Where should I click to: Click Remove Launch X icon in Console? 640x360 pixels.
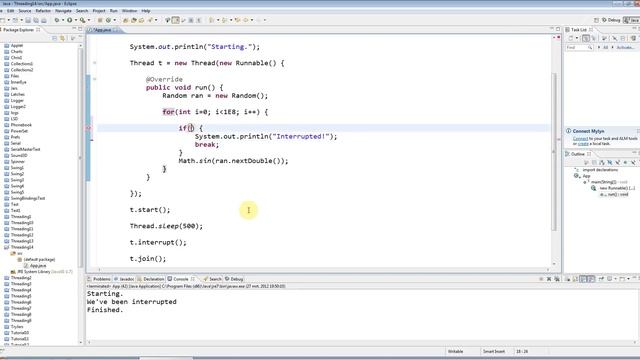coord(549,279)
